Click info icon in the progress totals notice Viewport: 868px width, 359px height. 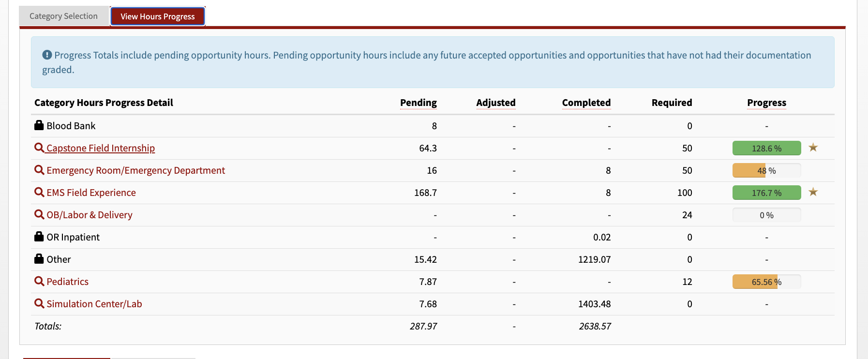pyautogui.click(x=47, y=55)
